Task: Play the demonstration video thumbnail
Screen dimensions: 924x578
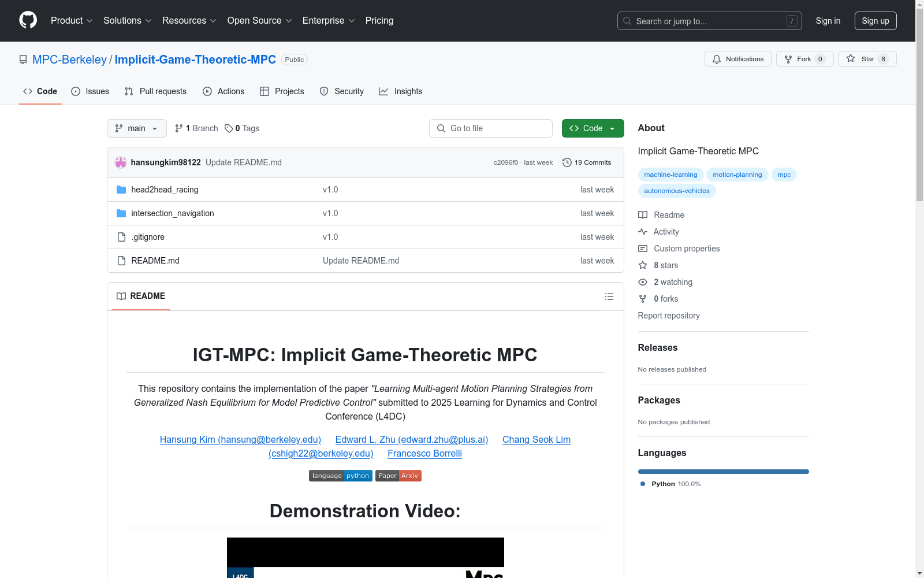Action: (366, 558)
